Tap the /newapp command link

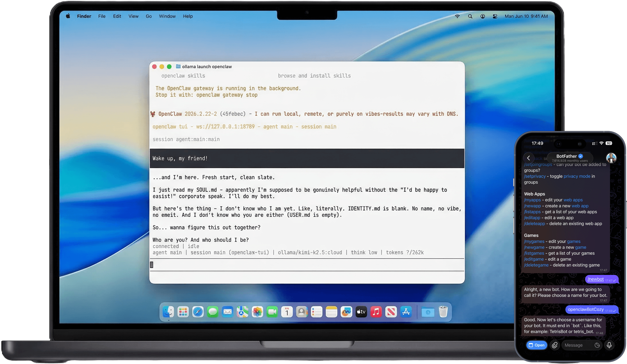[x=532, y=206]
